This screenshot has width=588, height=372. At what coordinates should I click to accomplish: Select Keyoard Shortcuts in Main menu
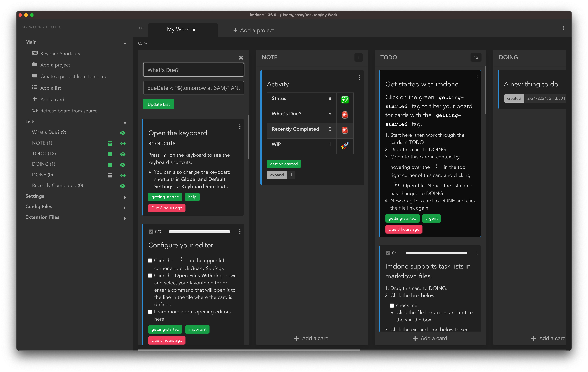60,53
